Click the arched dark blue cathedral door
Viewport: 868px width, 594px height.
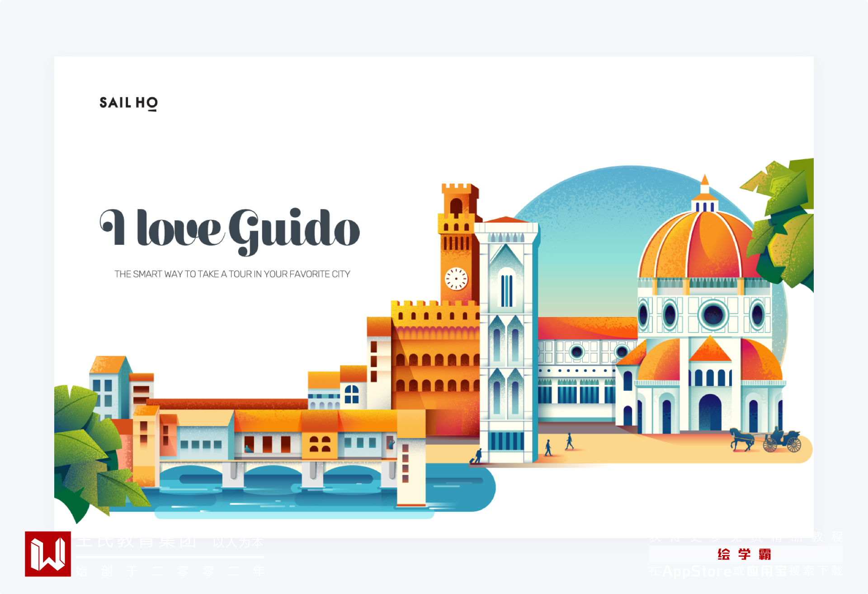click(x=710, y=413)
